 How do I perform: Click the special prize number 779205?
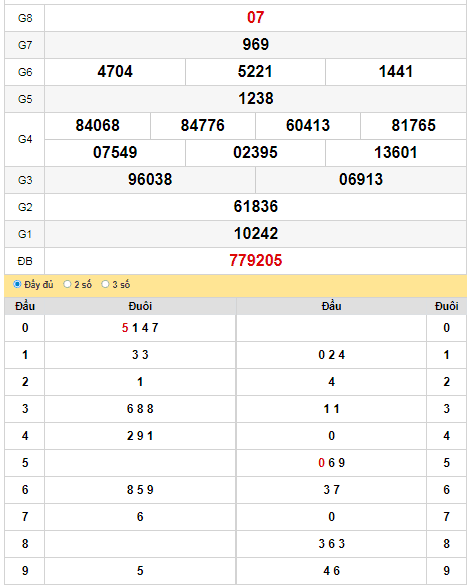pyautogui.click(x=255, y=261)
